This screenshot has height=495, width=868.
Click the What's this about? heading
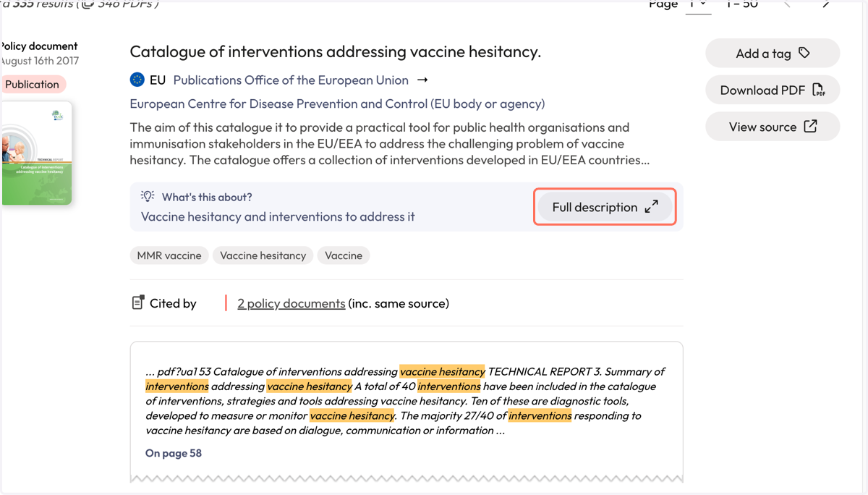[x=207, y=197]
